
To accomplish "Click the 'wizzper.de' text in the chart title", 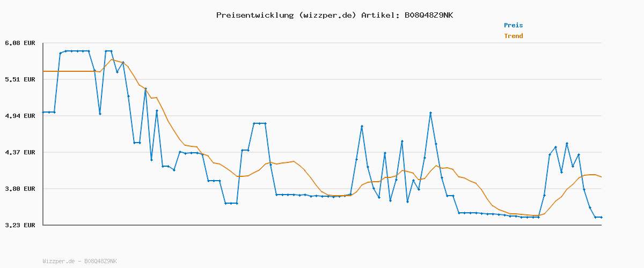I will [x=327, y=15].
